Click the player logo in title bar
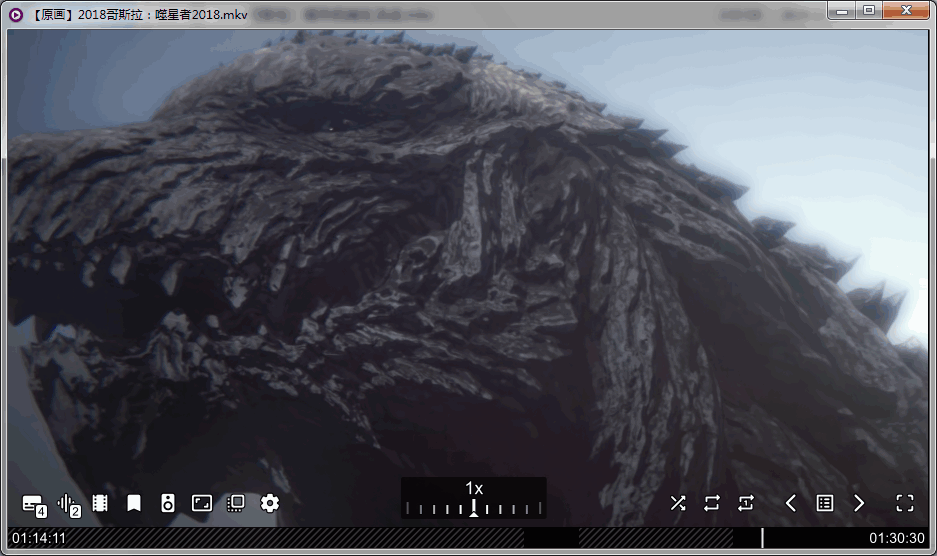The width and height of the screenshot is (937, 556). (16, 14)
